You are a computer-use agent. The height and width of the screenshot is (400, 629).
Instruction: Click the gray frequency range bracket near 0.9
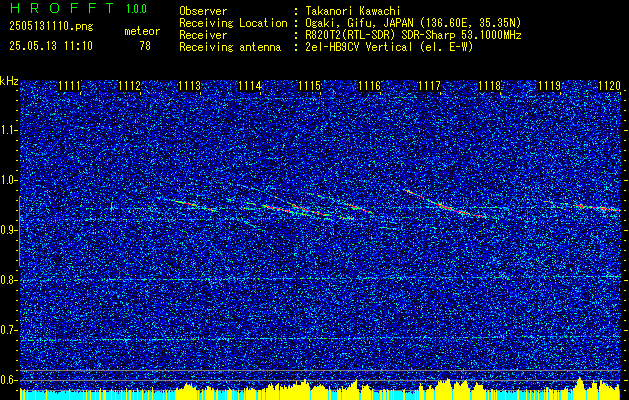click(20, 231)
